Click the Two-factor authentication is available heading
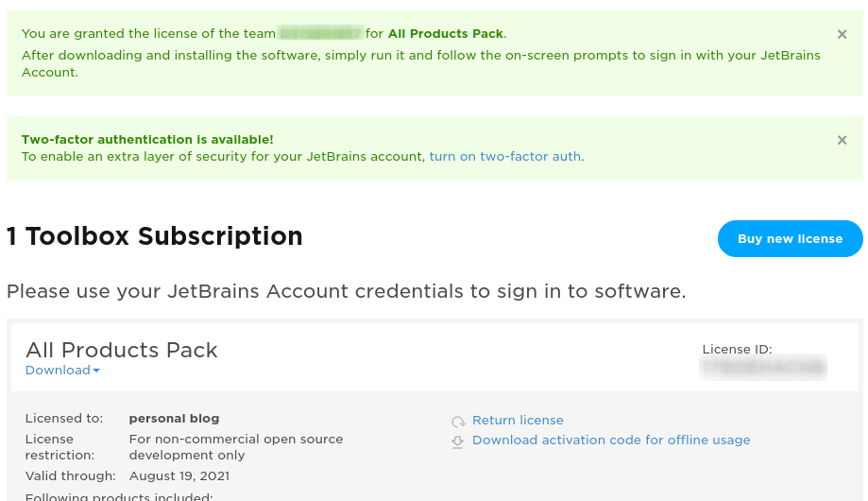This screenshot has width=868, height=501. (x=147, y=140)
